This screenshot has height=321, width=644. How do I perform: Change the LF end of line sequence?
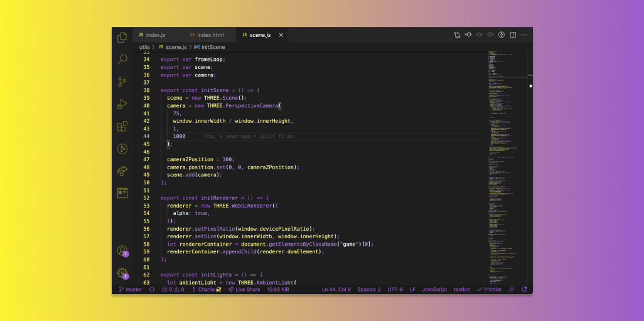pyautogui.click(x=412, y=290)
